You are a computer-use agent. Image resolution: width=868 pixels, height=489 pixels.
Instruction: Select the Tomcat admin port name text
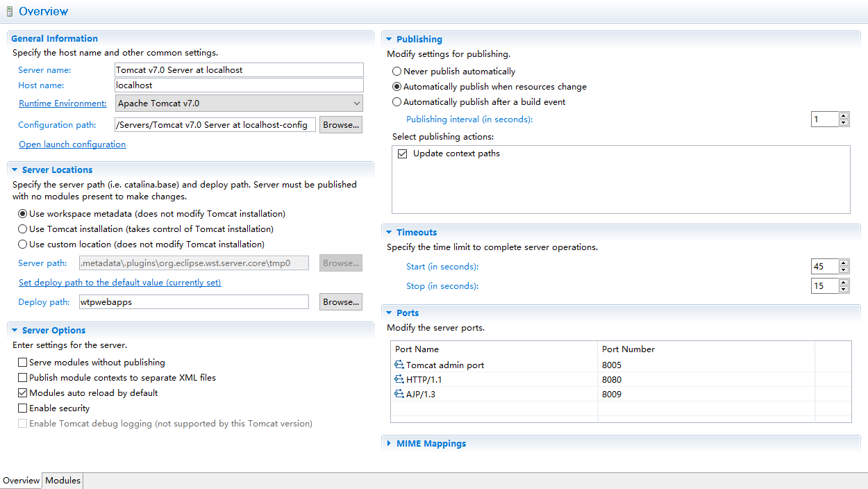pos(445,365)
